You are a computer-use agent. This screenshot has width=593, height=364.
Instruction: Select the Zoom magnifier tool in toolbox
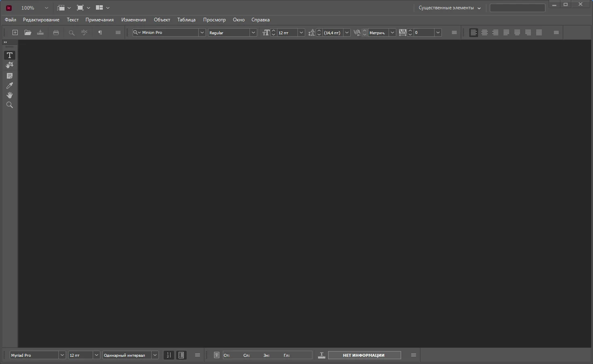coord(10,105)
